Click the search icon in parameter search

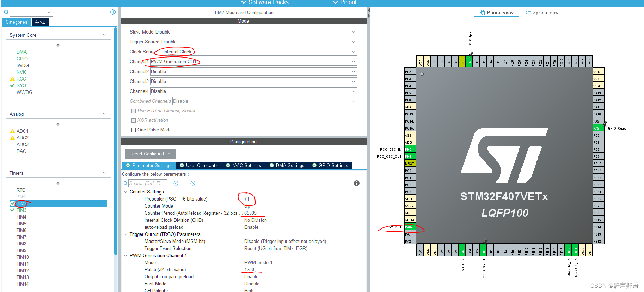[125, 183]
